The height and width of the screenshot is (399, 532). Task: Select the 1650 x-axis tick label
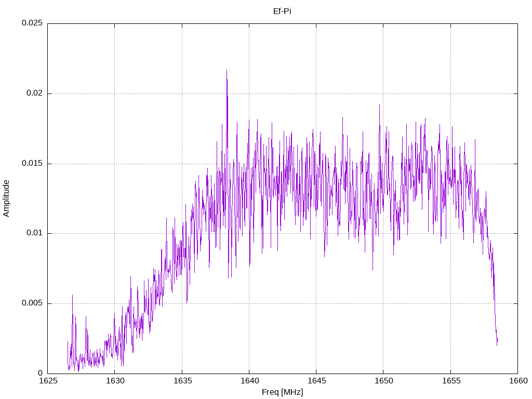[384, 381]
